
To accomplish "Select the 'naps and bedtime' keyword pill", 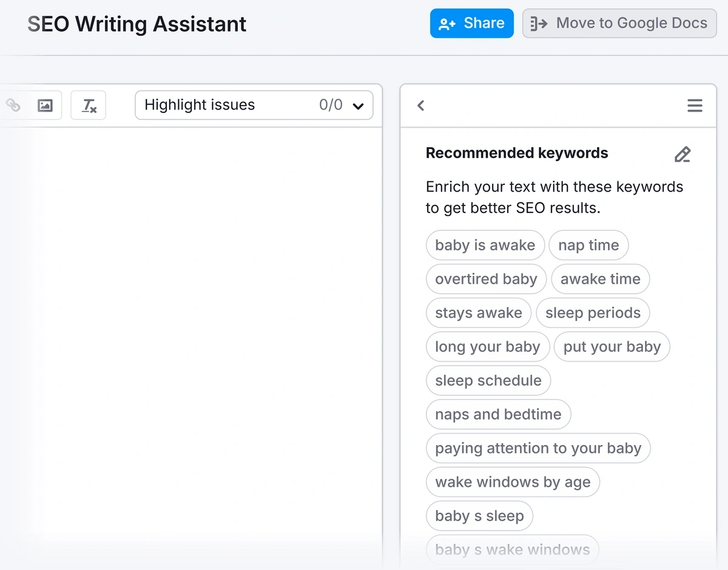I will (x=498, y=414).
